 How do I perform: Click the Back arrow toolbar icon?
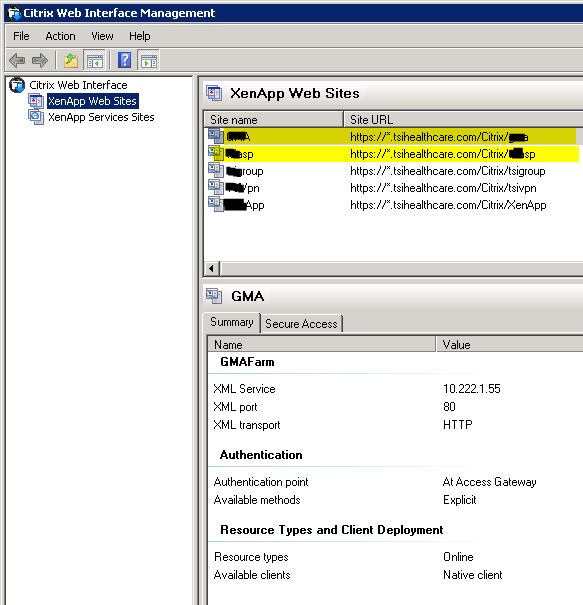click(17, 60)
